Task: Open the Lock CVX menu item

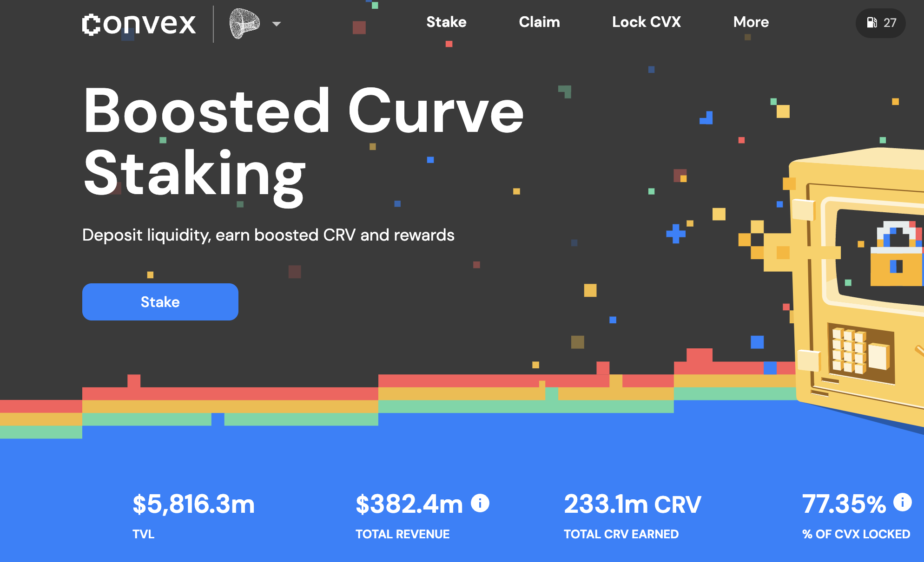Action: (x=646, y=22)
